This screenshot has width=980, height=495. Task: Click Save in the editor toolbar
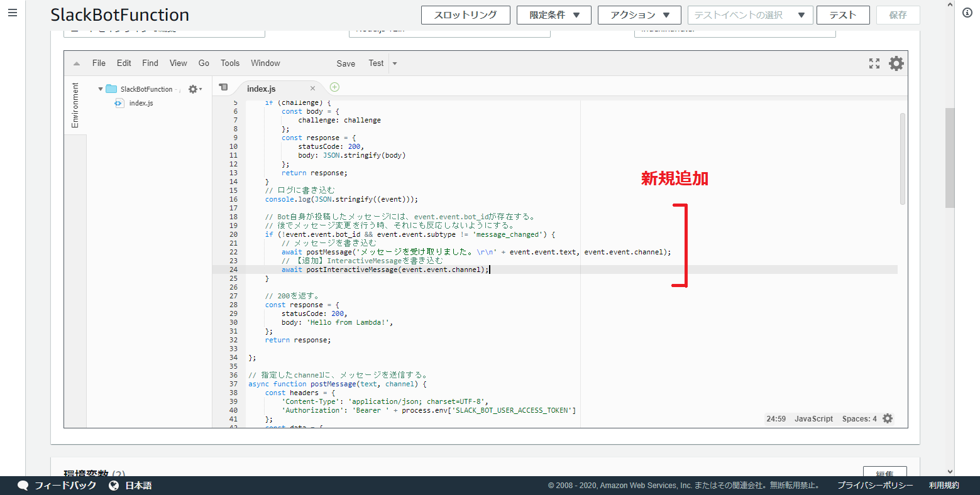point(346,63)
